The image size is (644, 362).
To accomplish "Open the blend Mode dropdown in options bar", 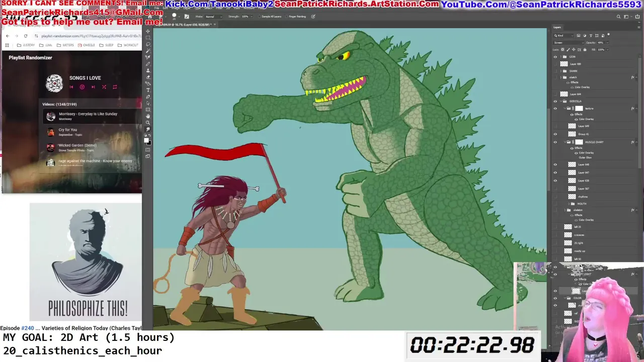I will click(x=214, y=17).
